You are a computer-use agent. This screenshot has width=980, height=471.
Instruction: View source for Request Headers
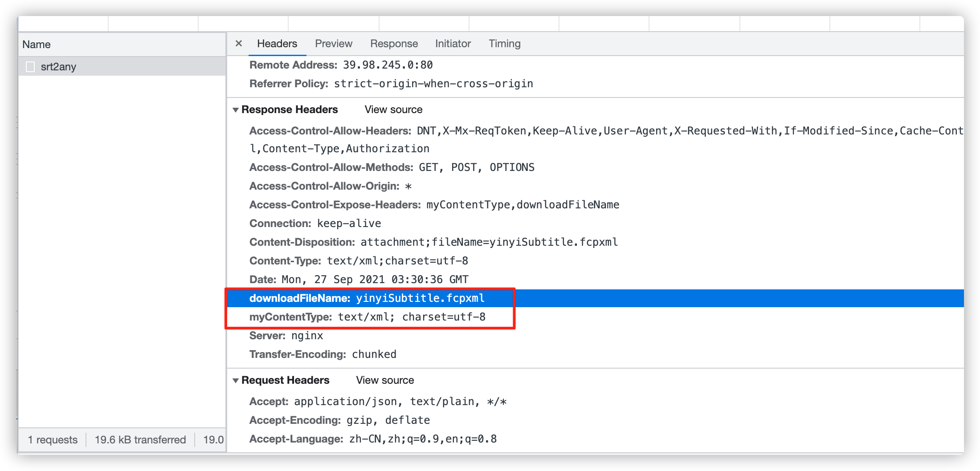[x=385, y=380]
